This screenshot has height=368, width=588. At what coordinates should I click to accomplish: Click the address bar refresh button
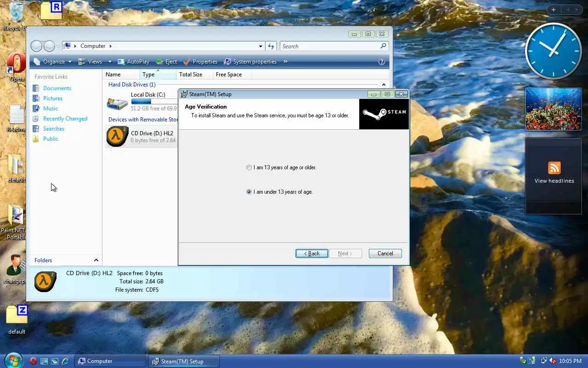click(x=271, y=46)
